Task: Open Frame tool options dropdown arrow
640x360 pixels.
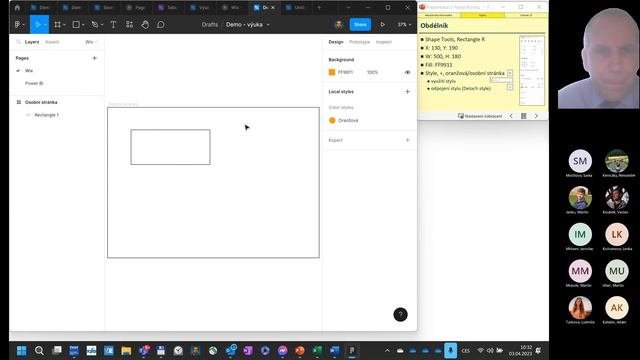Action: pos(64,25)
